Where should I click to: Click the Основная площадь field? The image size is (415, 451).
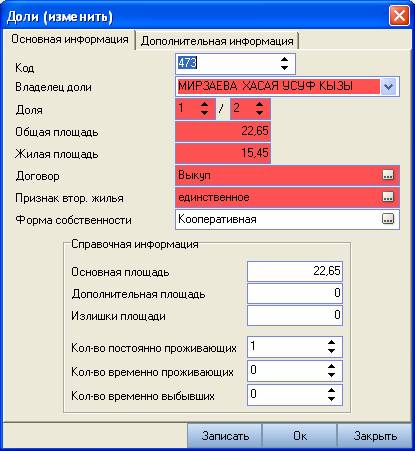(x=295, y=271)
